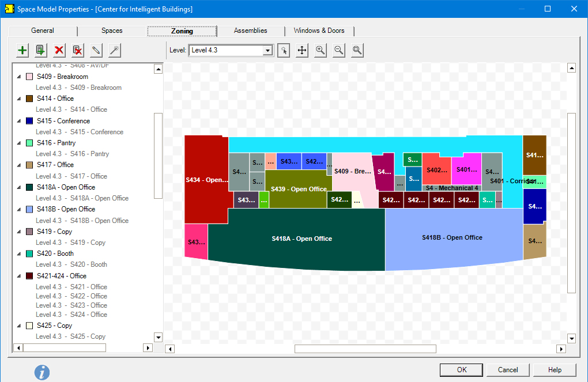Select the pencil edit tool
This screenshot has width=588, height=382.
coord(95,50)
